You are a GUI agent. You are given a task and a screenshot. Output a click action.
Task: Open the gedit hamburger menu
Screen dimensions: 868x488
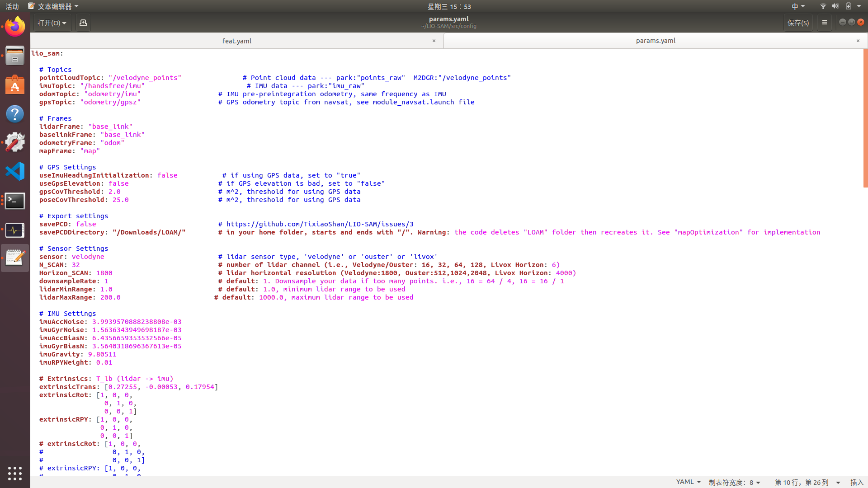coord(824,22)
